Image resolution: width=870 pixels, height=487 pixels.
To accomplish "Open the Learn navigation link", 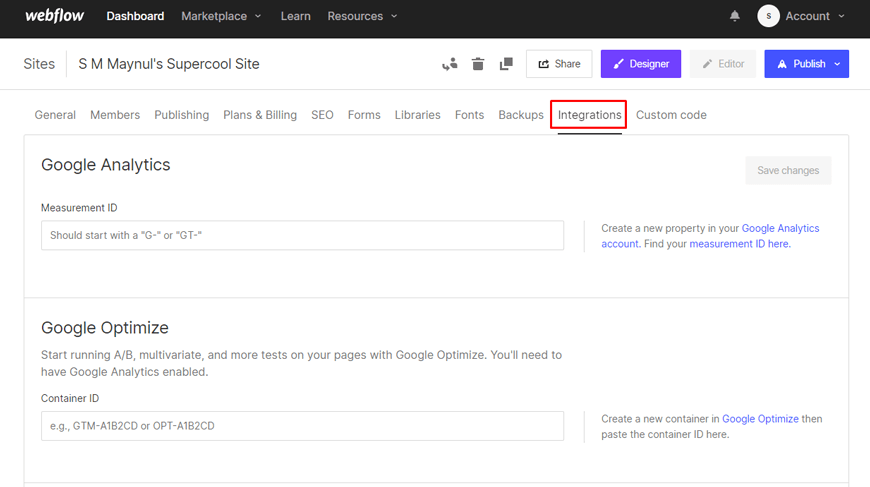I will point(295,16).
